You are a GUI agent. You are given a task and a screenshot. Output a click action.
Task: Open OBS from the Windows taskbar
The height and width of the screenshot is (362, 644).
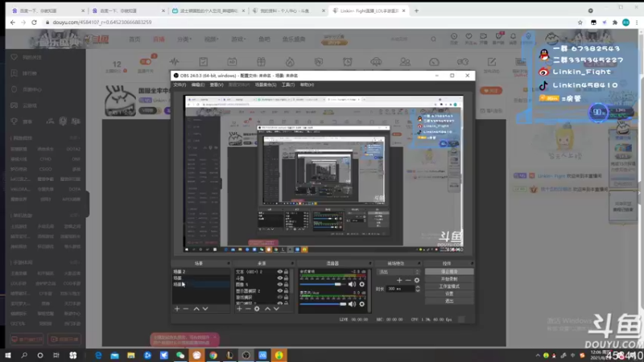pos(246,356)
